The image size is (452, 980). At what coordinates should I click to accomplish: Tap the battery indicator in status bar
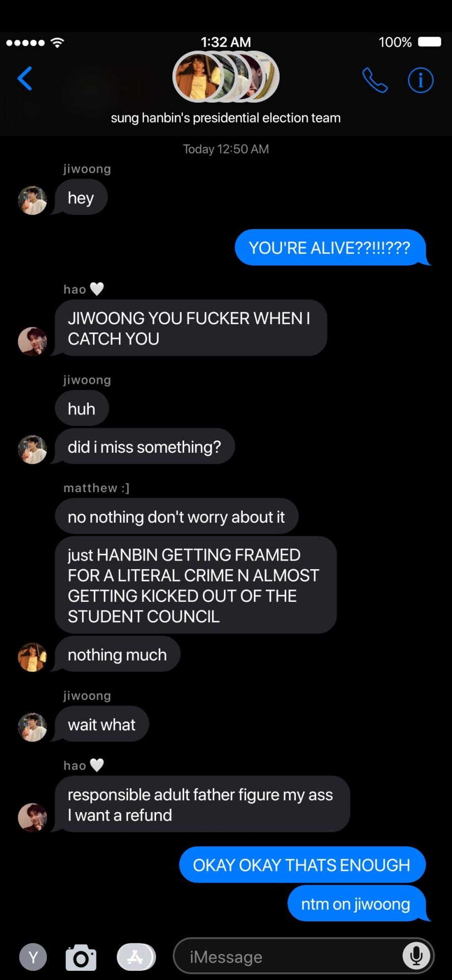coord(430,42)
